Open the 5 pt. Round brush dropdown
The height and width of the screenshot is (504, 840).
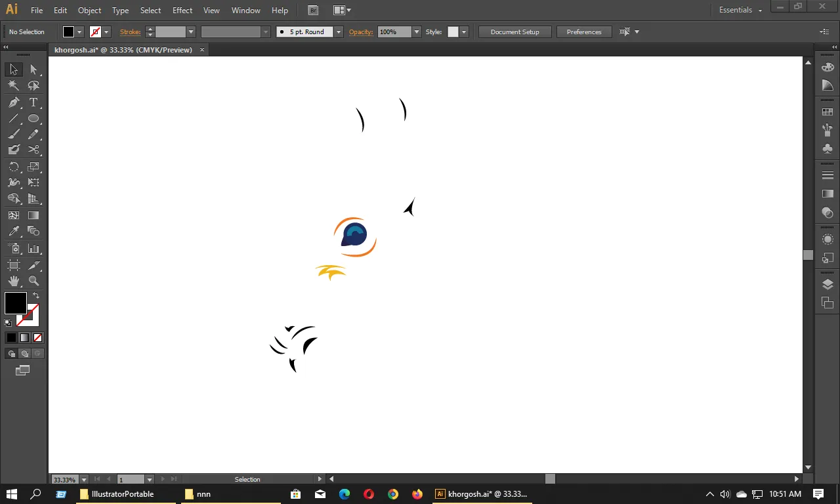click(339, 31)
